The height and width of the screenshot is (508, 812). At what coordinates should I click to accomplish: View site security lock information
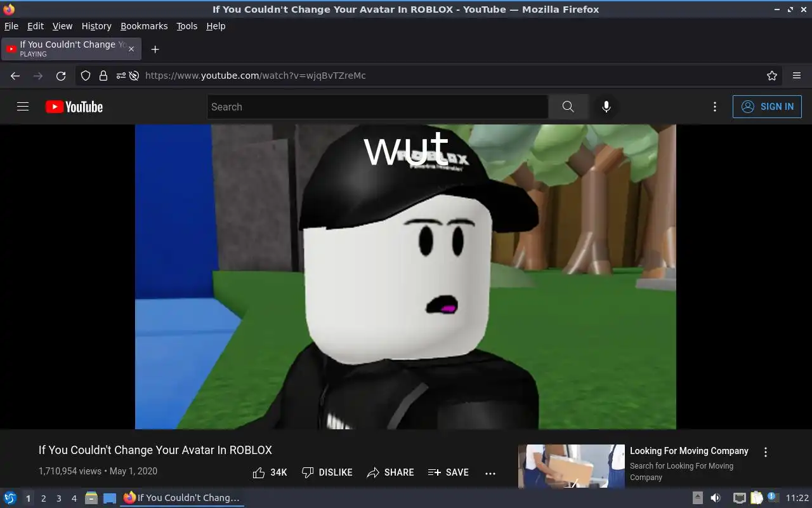103,76
